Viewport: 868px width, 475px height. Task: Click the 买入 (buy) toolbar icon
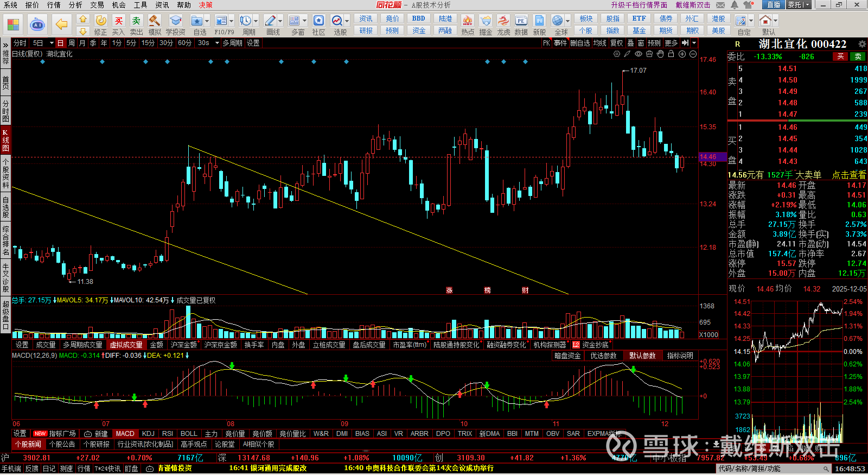click(118, 24)
